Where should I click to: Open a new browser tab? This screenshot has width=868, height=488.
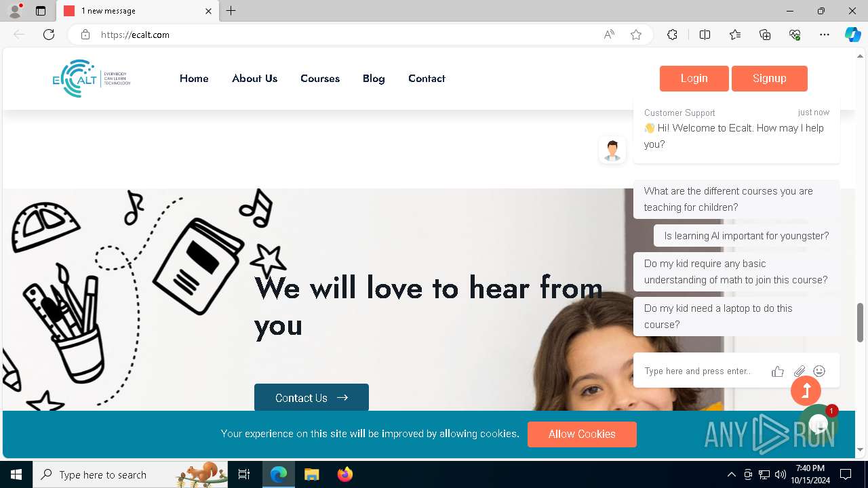[x=231, y=11]
